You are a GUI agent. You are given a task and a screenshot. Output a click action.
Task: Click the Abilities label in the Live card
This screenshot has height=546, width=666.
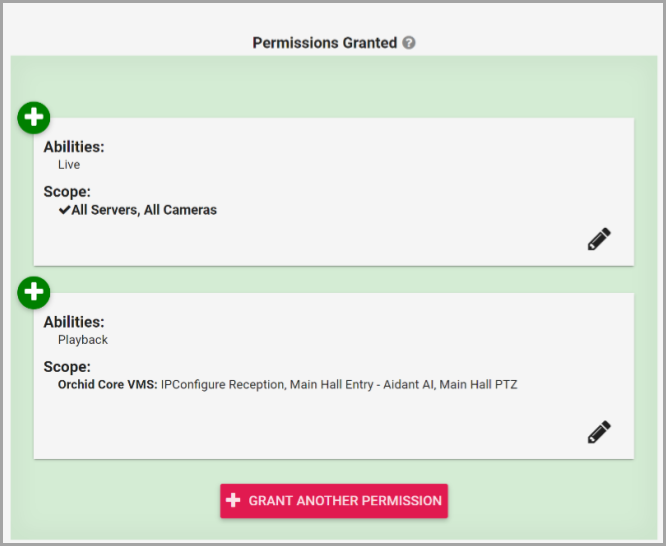74,147
